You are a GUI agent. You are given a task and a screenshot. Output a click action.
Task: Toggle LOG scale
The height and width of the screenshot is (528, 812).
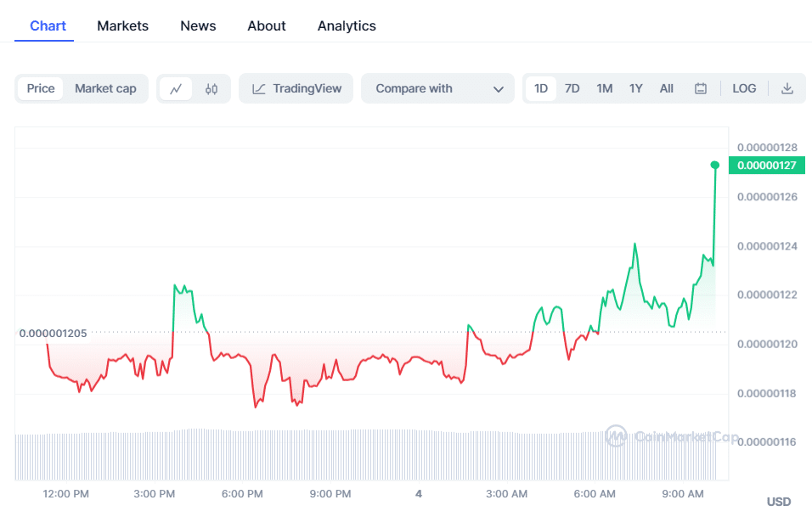pos(744,88)
